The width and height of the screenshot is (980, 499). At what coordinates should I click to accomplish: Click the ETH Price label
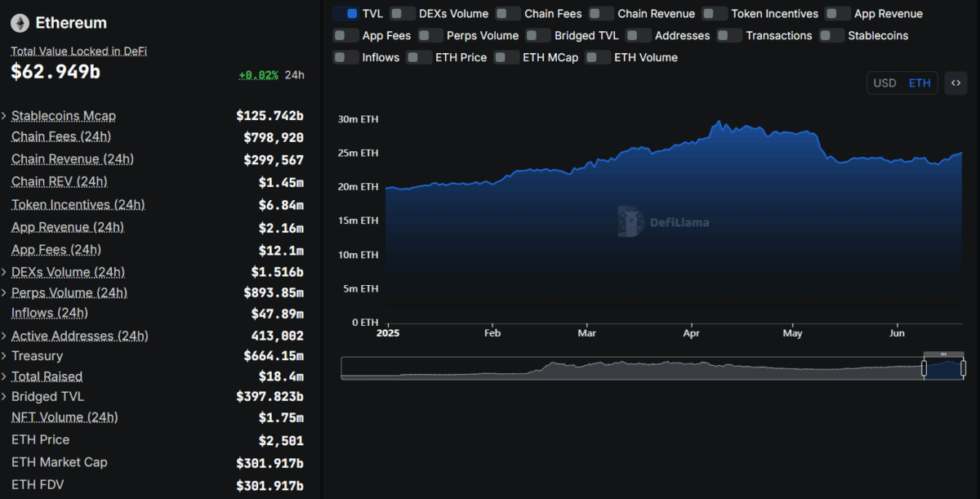41,439
